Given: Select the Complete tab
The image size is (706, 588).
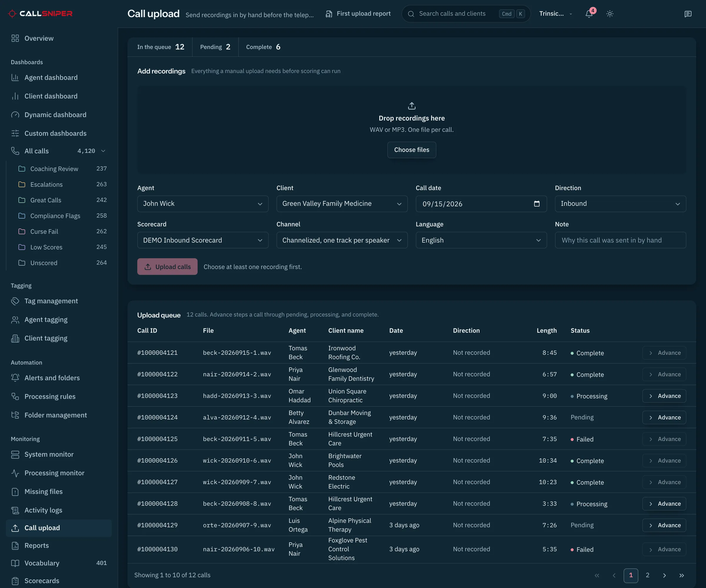Looking at the screenshot, I should coord(263,47).
